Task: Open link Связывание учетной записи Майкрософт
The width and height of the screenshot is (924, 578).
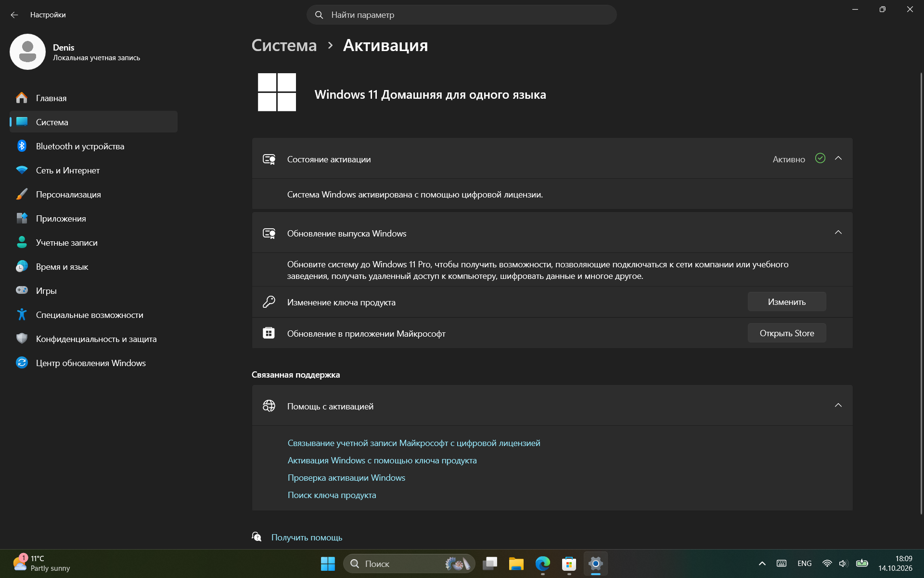Action: click(414, 443)
